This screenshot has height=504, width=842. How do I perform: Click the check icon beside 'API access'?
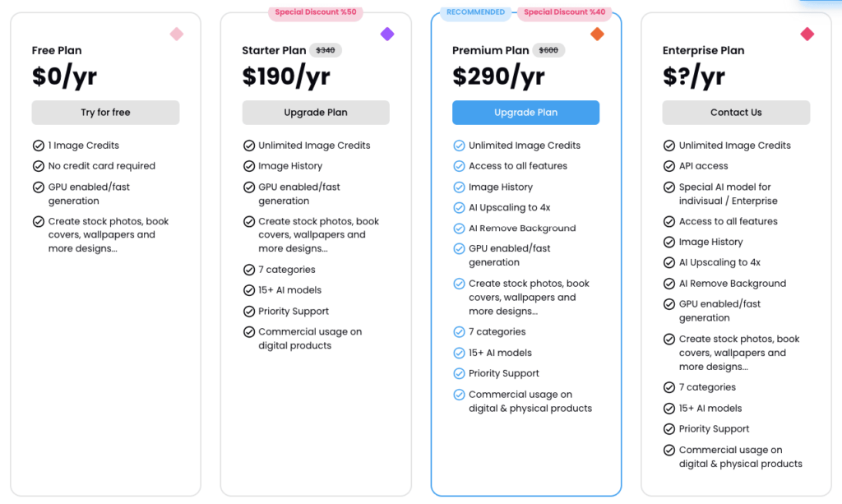coord(669,166)
